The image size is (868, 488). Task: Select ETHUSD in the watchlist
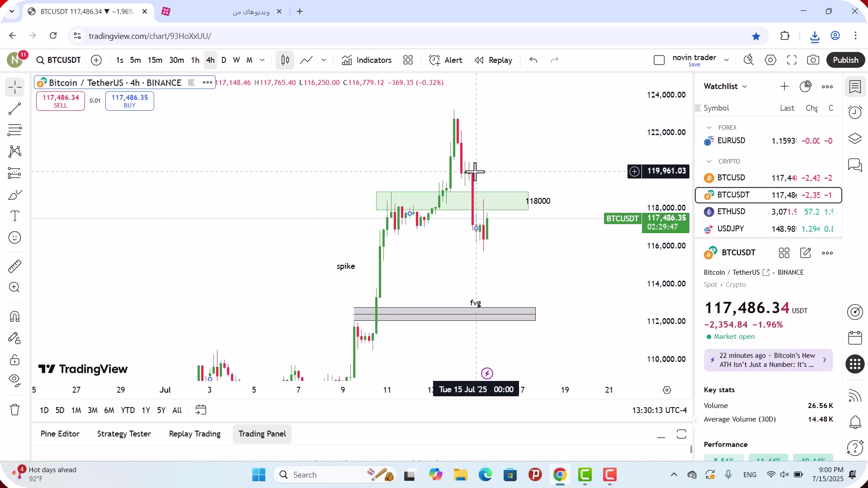768,212
